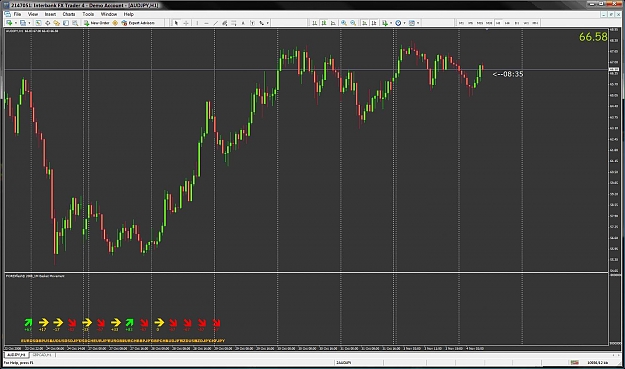Select the Arrows drawing tool

(261, 23)
